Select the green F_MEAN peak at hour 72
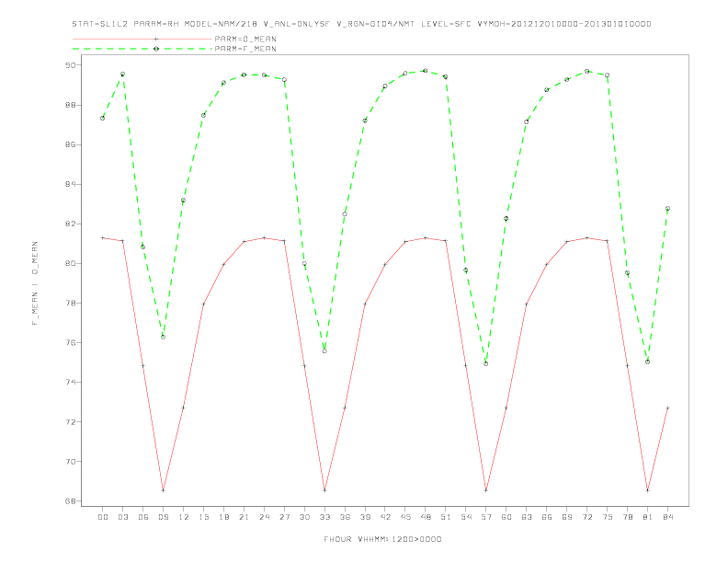Viewport: 728px width, 563px height. coord(586,71)
